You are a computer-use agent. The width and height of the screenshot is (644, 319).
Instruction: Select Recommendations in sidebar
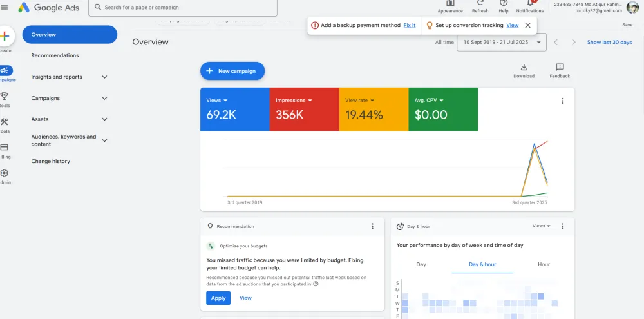pos(55,55)
